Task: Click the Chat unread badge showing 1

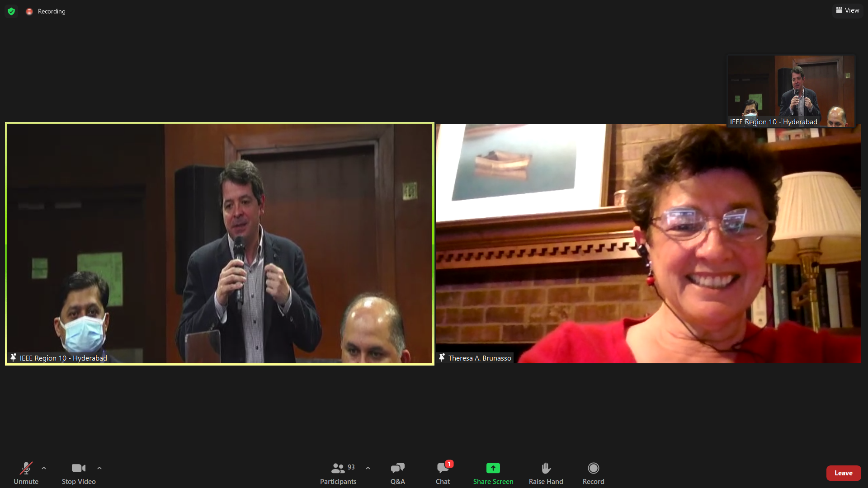Action: coord(449,464)
